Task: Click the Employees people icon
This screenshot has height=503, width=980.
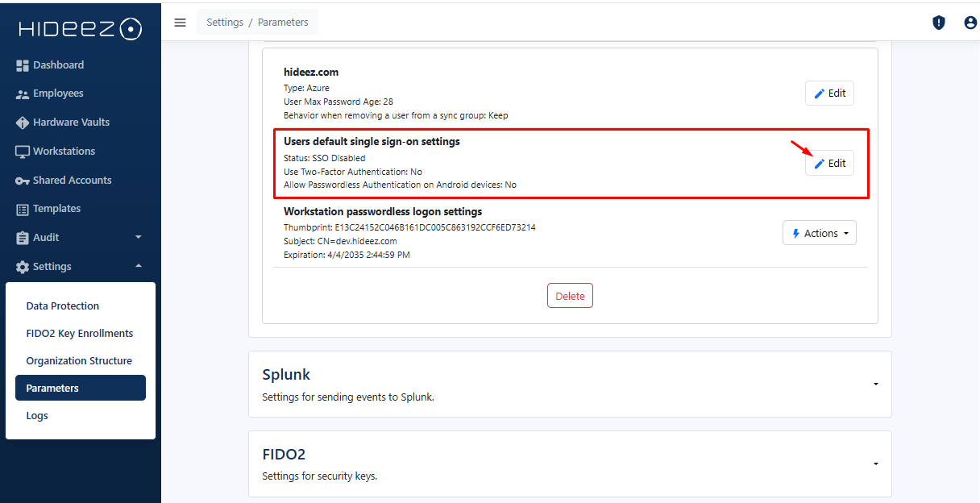Action: pyautogui.click(x=23, y=94)
